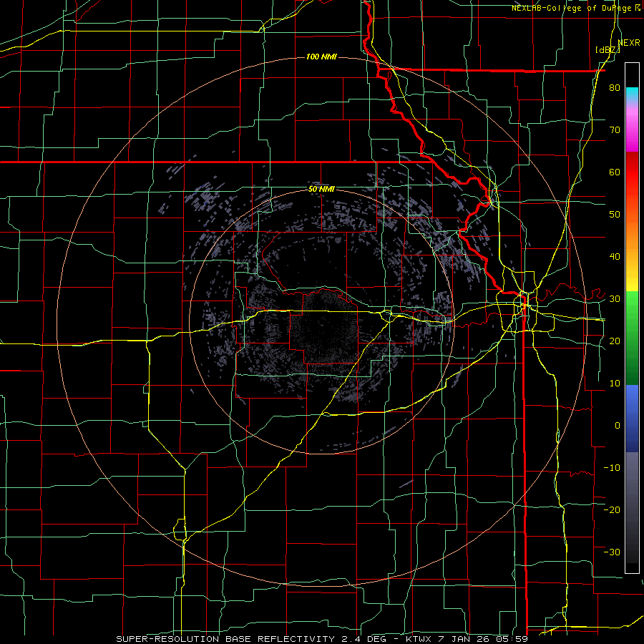Click the 40 value on reflectivity scale
The width and height of the screenshot is (644, 644).
click(x=615, y=257)
